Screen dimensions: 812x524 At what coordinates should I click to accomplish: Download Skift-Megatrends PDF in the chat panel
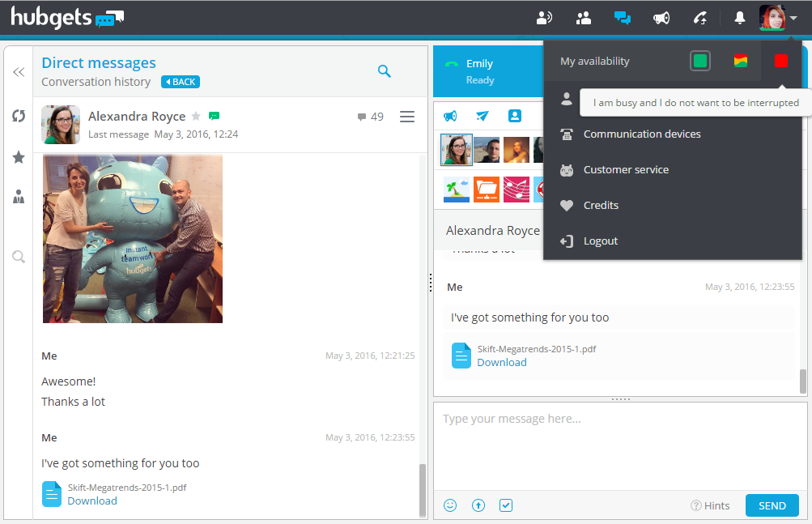(x=502, y=363)
